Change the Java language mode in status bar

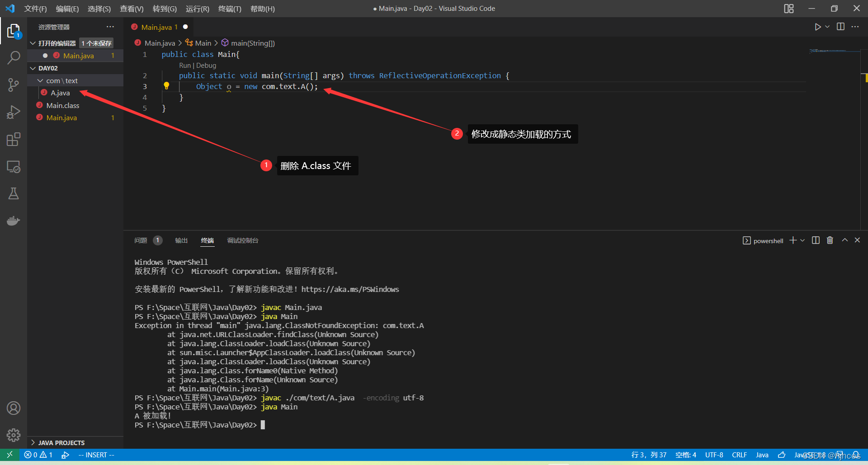(762, 455)
